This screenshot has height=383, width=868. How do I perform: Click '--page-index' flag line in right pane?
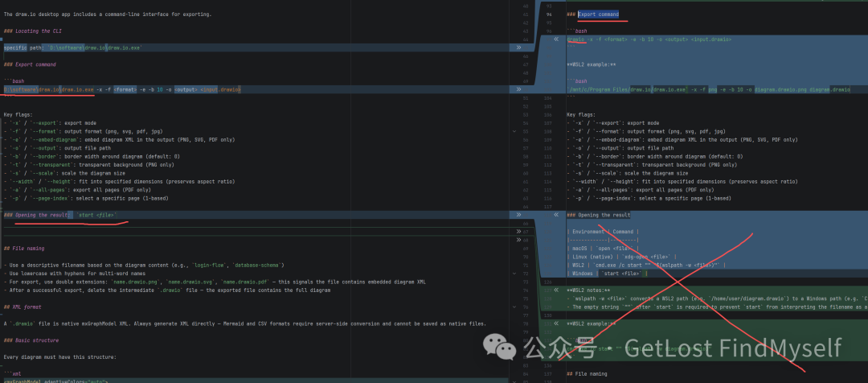649,198
